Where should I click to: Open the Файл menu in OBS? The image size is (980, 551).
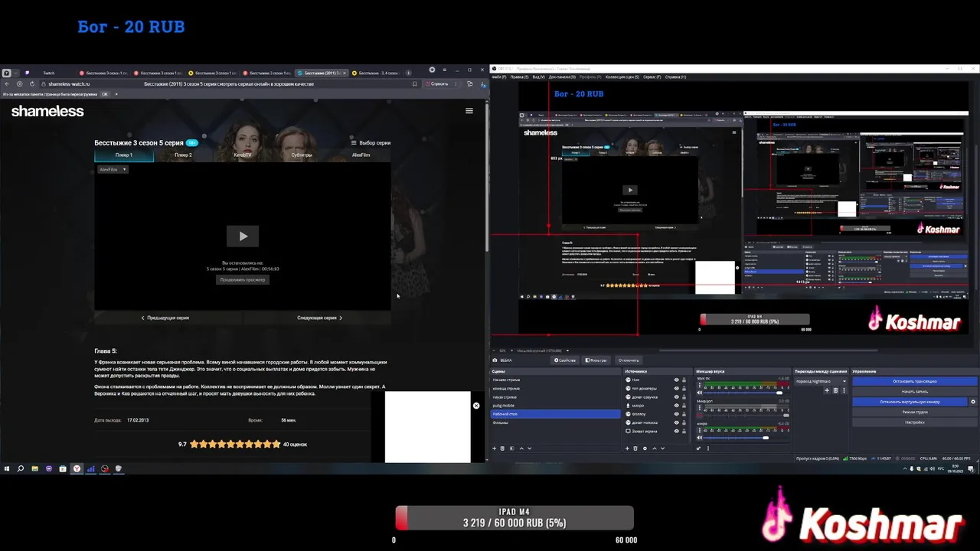click(498, 77)
